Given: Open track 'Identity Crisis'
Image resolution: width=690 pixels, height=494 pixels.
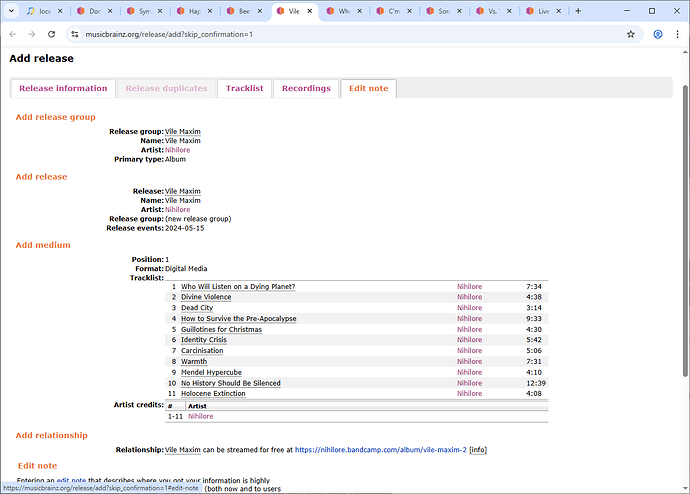Looking at the screenshot, I should point(204,340).
